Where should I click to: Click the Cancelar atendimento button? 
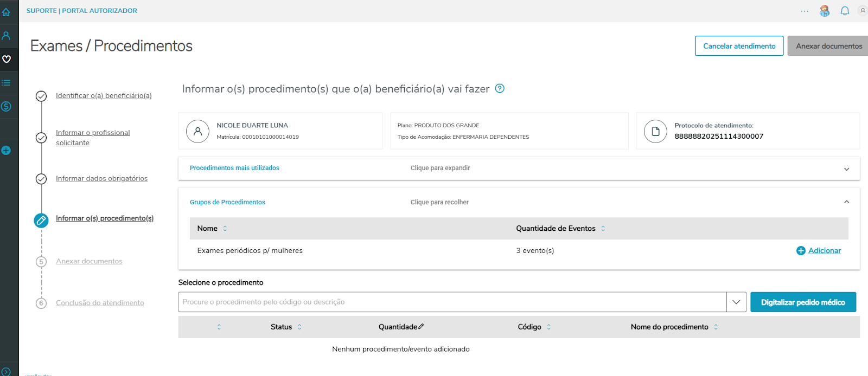point(739,46)
